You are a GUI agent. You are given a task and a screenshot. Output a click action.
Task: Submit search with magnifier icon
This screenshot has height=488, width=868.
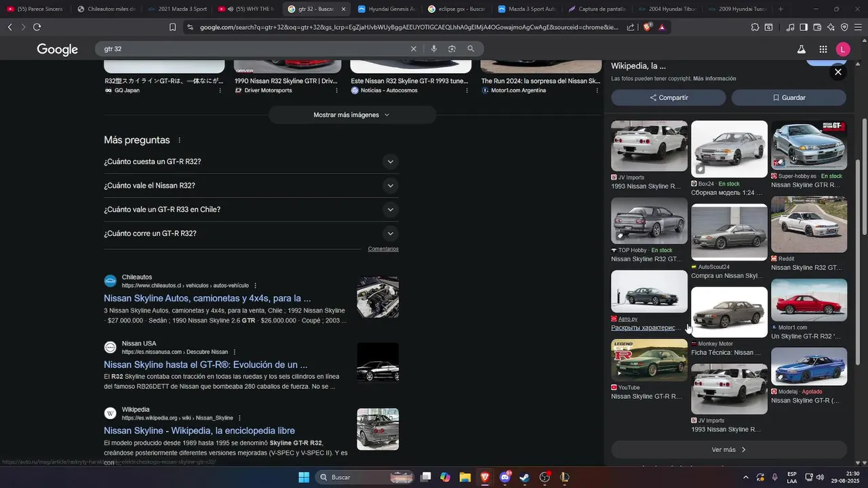pyautogui.click(x=471, y=49)
